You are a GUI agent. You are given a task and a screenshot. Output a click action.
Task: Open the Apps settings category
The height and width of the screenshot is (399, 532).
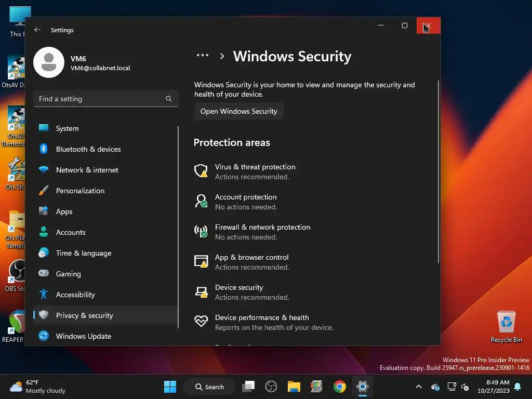point(105,211)
